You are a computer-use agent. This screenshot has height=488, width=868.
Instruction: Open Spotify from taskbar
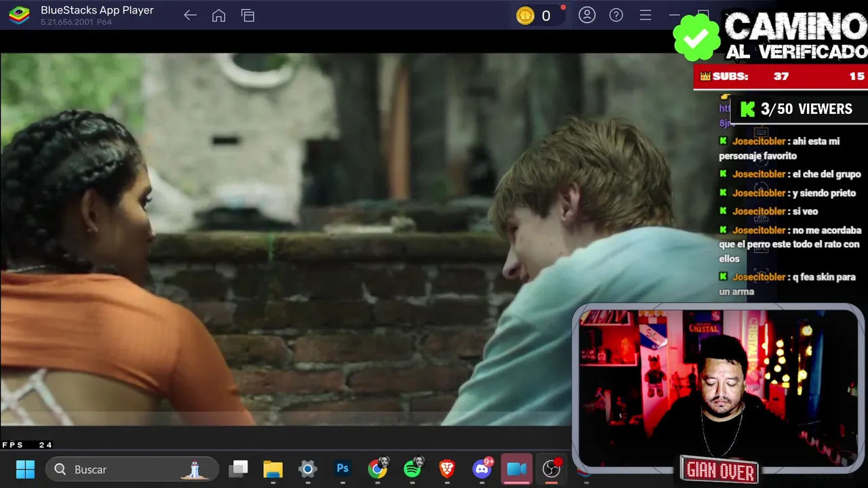(x=413, y=468)
